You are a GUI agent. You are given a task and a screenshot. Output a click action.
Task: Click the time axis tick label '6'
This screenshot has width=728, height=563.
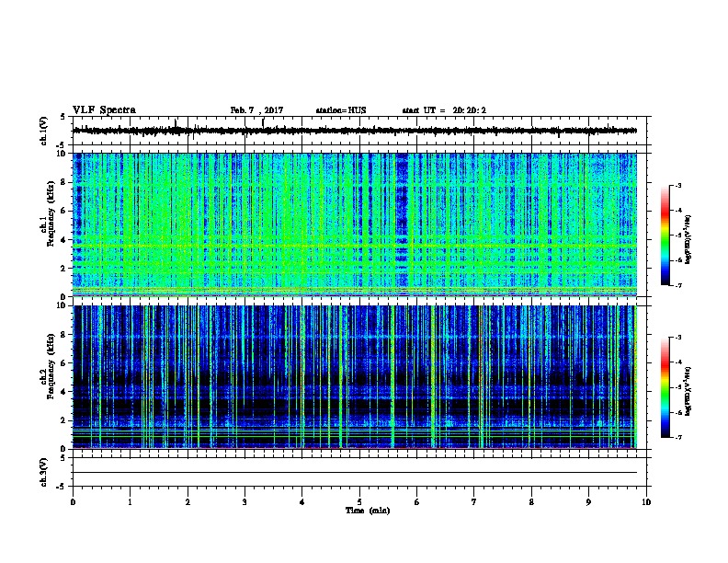click(416, 502)
